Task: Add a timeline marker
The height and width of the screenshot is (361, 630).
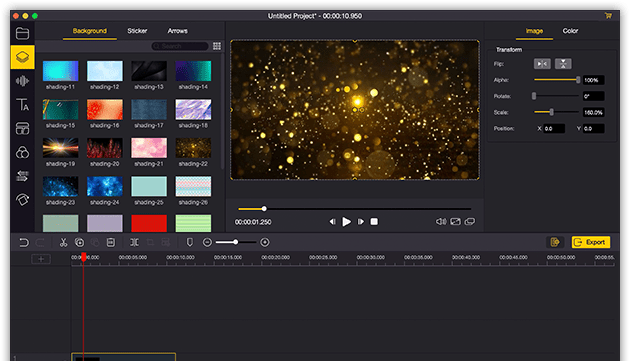Action: (x=190, y=242)
